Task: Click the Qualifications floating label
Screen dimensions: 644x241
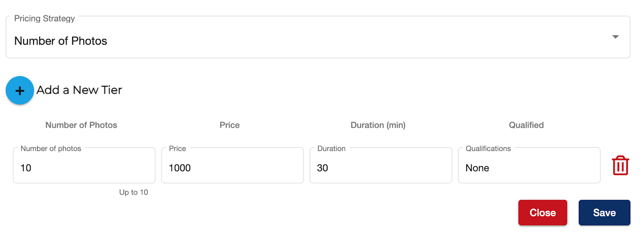Action: (x=488, y=148)
